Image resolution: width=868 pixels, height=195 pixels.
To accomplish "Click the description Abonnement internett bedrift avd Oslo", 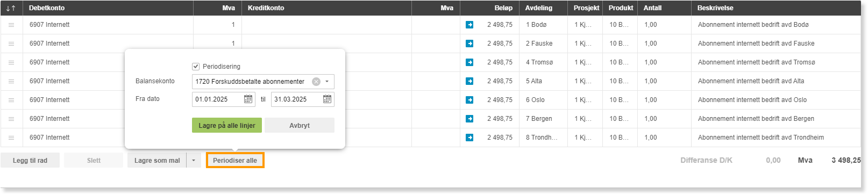I will pos(752,100).
